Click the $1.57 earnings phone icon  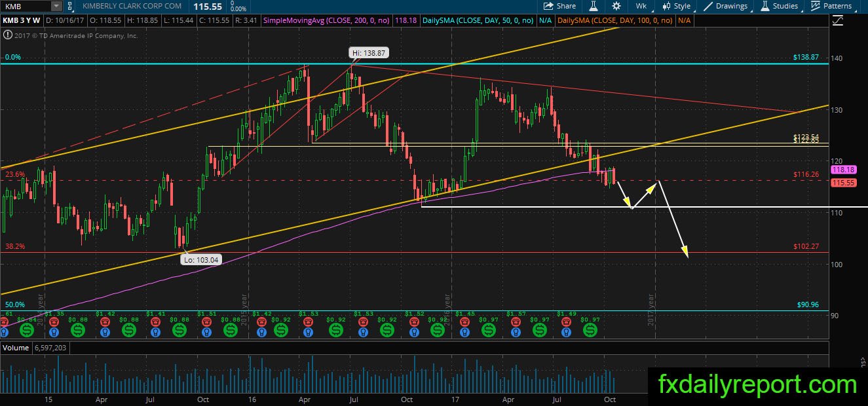point(516,322)
